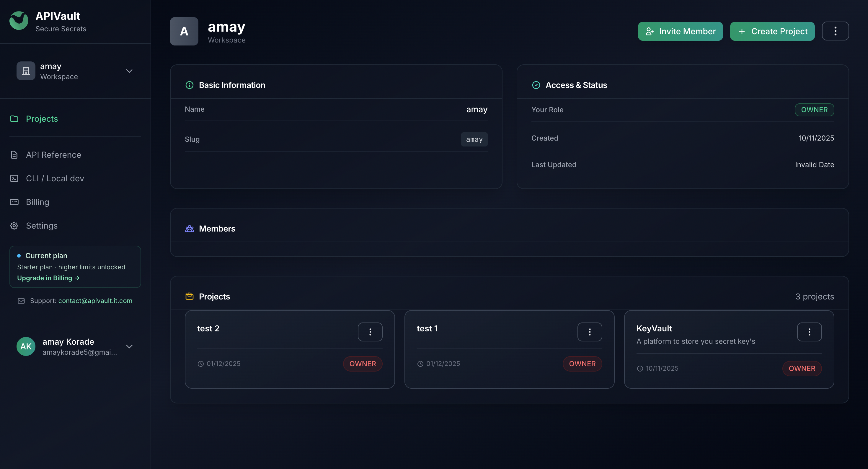The image size is (868, 469).
Task: Click the Create Project button
Action: click(772, 31)
